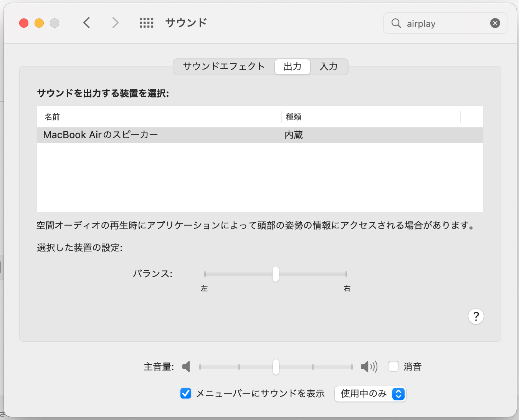Switch to the 入力 tab
Screen dimensions: 519x420
click(329, 66)
